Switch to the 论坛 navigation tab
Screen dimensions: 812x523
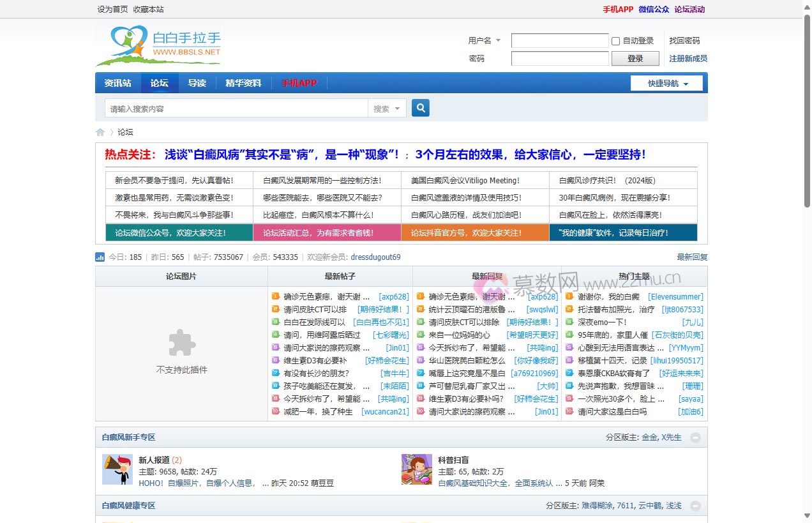pos(159,82)
